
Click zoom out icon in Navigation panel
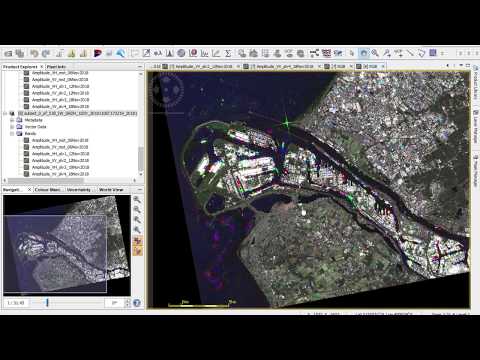[x=137, y=210]
